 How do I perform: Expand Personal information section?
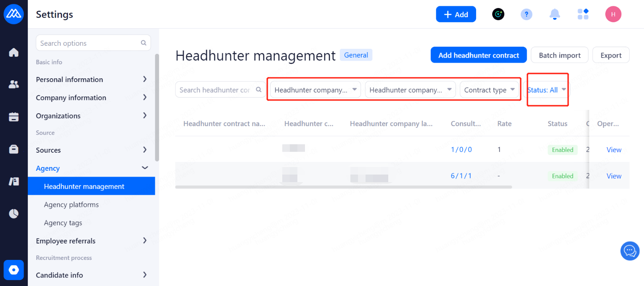pos(91,79)
